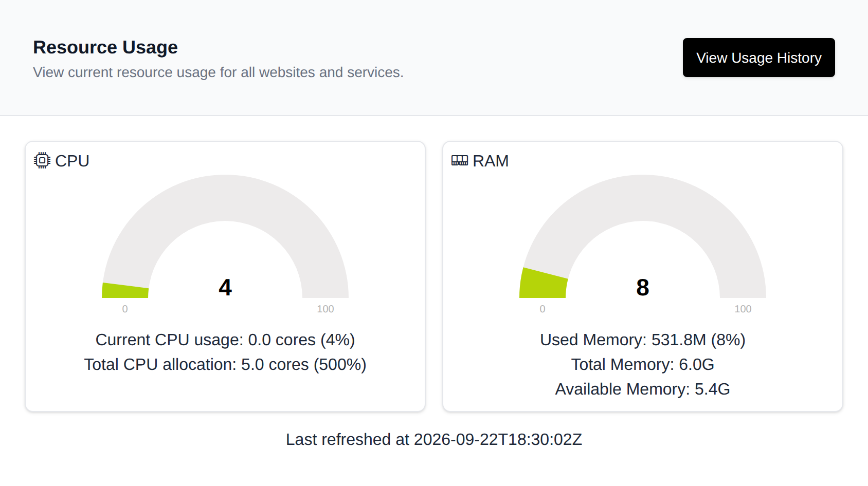Click the 'Last refreshed at' timestamp

(434, 439)
